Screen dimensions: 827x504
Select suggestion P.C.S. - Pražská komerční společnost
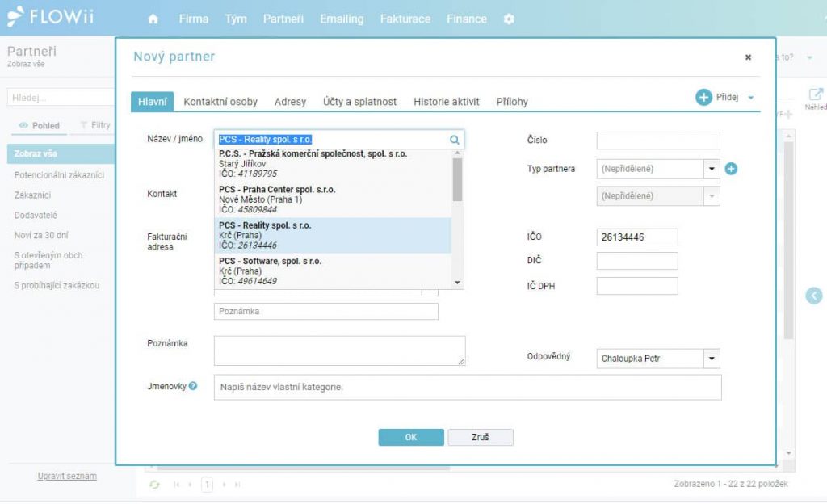[333, 164]
